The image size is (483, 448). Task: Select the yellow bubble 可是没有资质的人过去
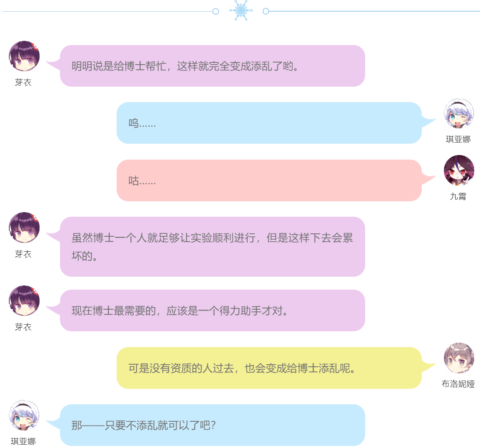pyautogui.click(x=269, y=368)
